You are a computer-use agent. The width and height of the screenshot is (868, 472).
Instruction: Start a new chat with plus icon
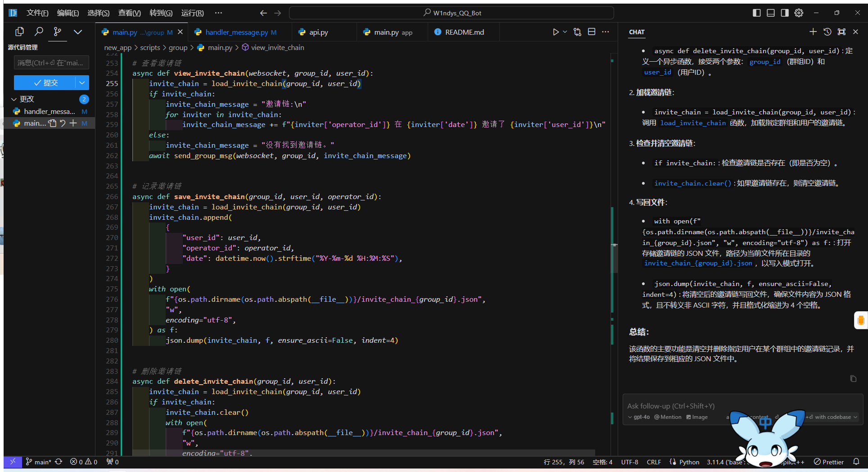[813, 32]
